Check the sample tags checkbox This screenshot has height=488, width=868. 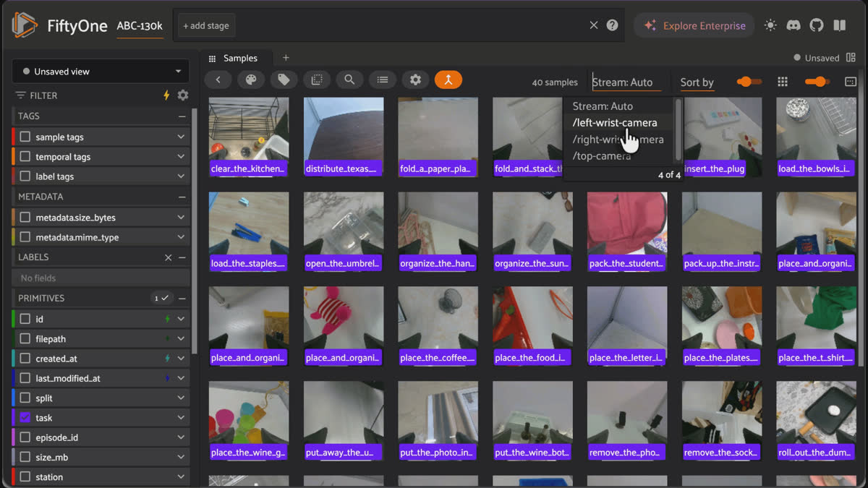(x=25, y=137)
